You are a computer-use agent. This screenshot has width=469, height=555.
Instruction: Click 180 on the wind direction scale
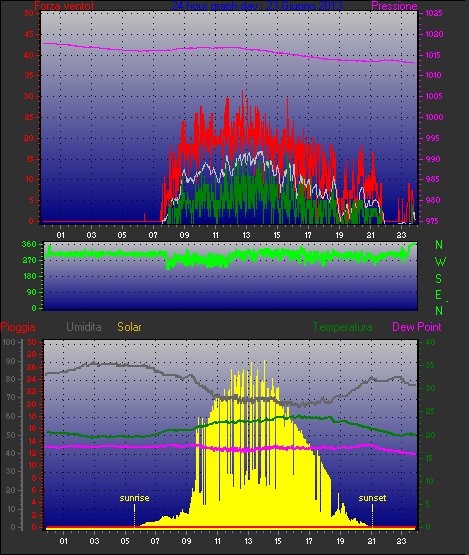29,276
